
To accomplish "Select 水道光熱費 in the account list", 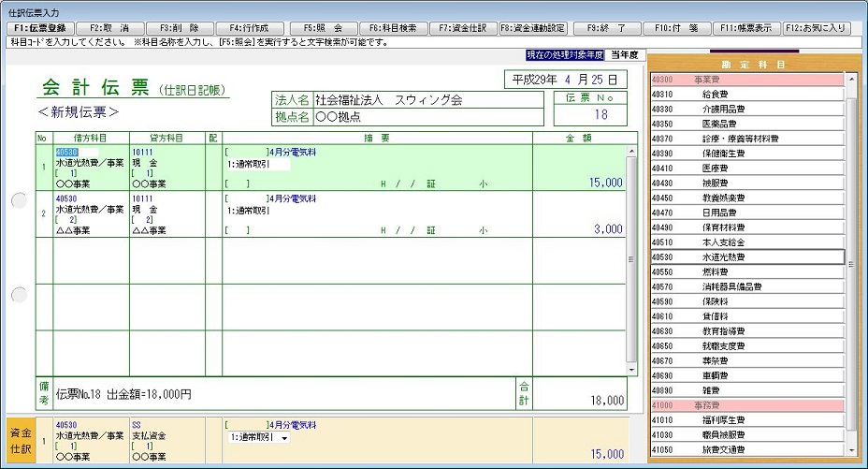I will coord(747,256).
